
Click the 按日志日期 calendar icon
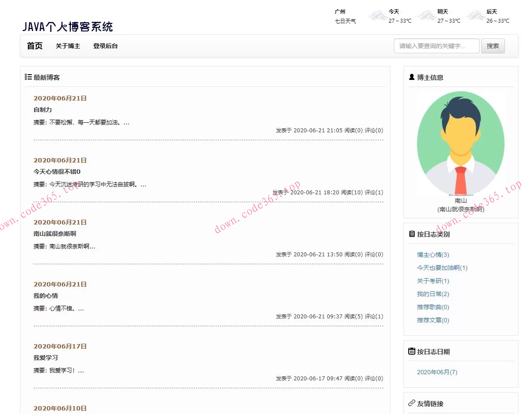[x=411, y=351]
